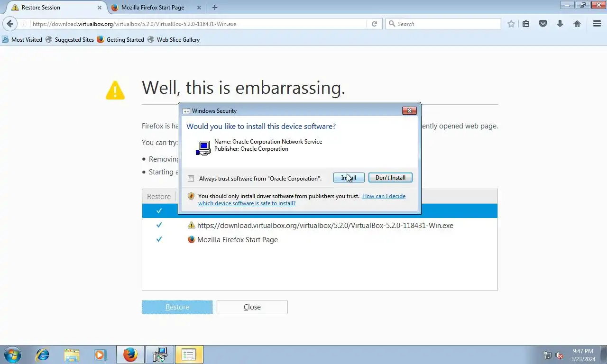Toggle checkmark on highlighted window row
The width and height of the screenshot is (607, 364).
[159, 210]
